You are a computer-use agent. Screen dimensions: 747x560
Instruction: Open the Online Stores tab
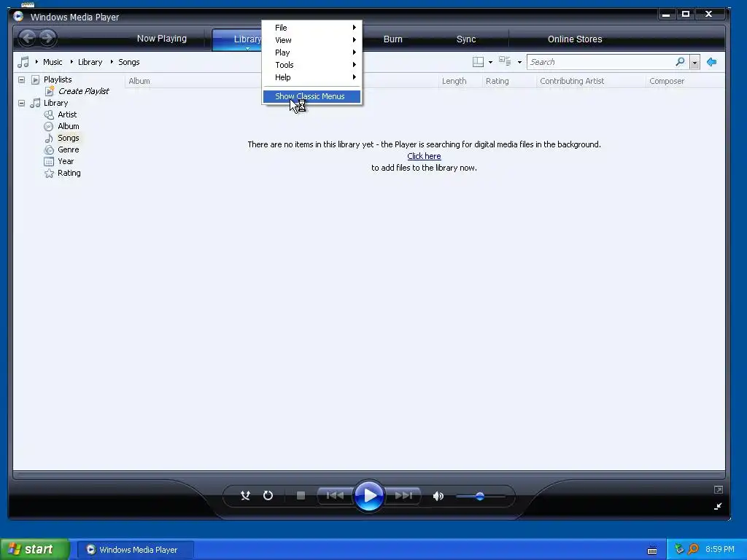575,39
